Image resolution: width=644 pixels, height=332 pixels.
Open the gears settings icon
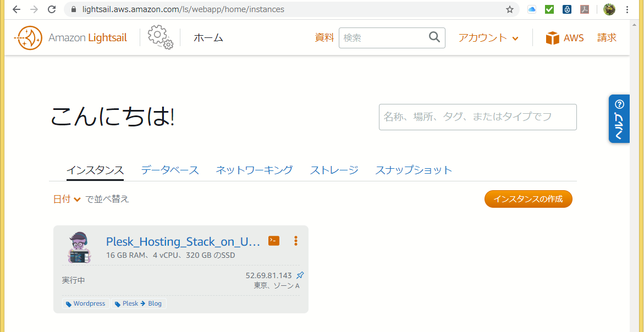click(x=160, y=37)
